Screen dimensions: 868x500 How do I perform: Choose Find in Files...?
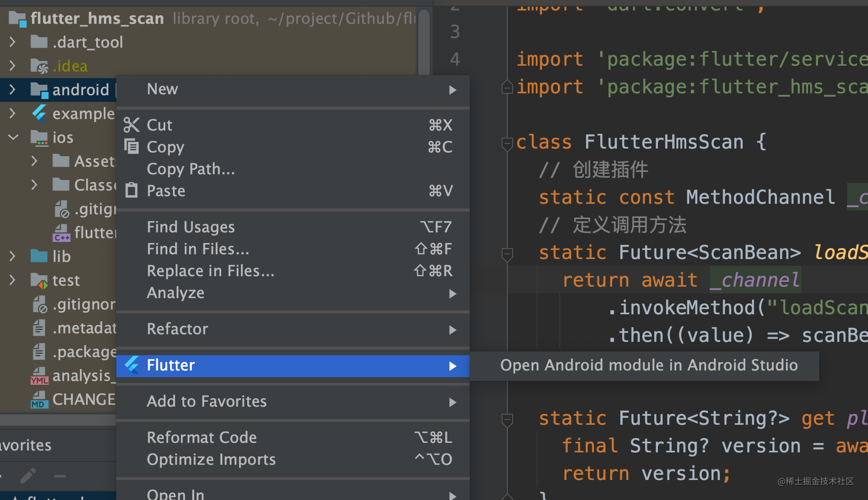[x=293, y=249]
